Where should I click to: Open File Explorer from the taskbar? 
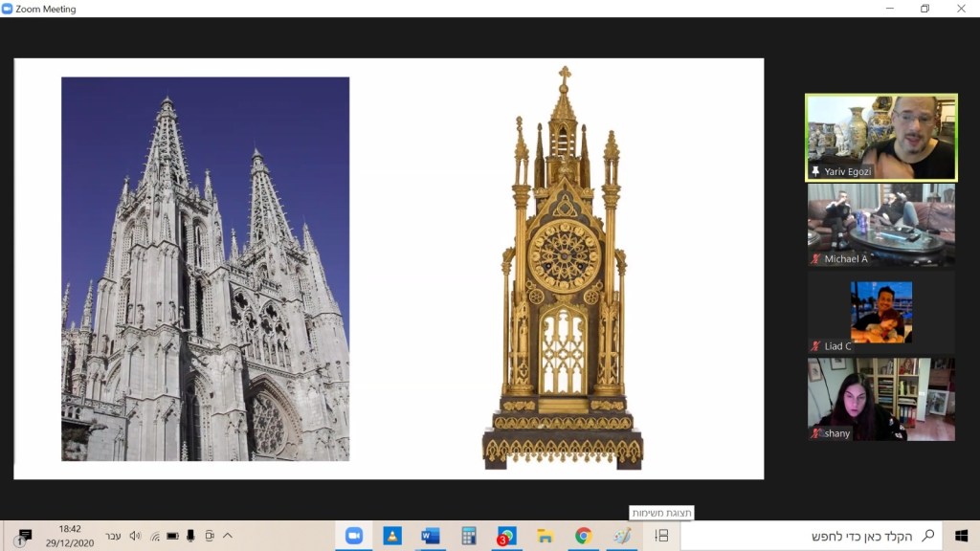[545, 536]
